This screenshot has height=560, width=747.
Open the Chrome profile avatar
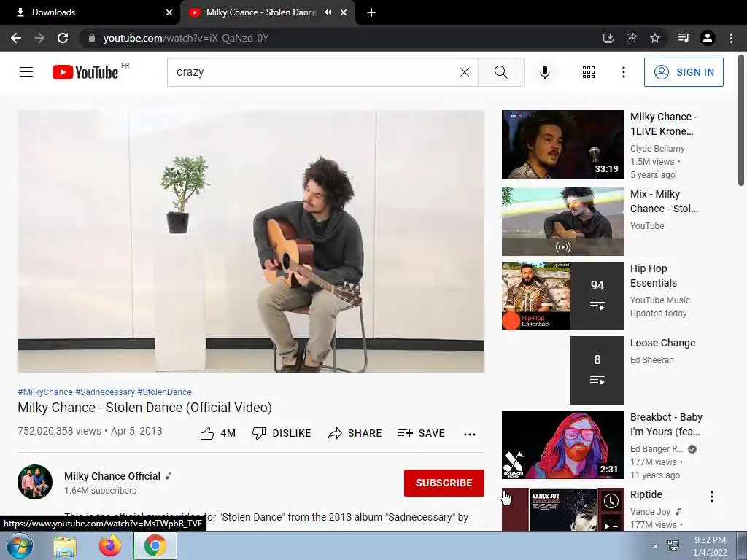pos(708,38)
